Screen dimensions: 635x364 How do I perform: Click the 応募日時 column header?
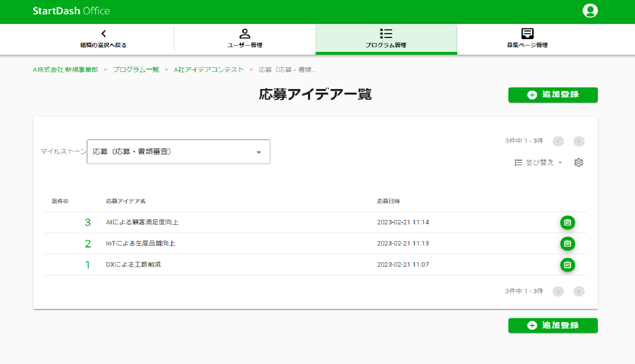pos(388,201)
